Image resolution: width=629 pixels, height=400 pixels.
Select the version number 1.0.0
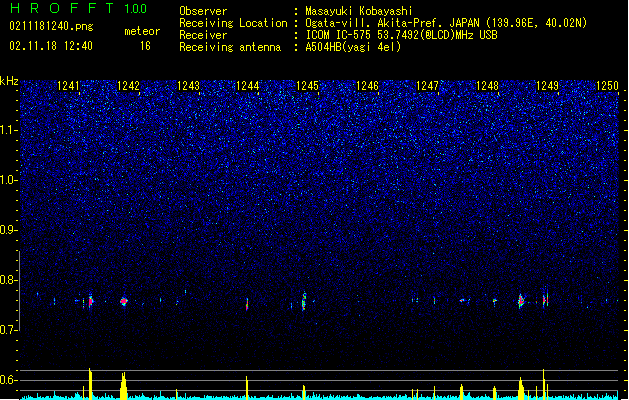(x=136, y=9)
